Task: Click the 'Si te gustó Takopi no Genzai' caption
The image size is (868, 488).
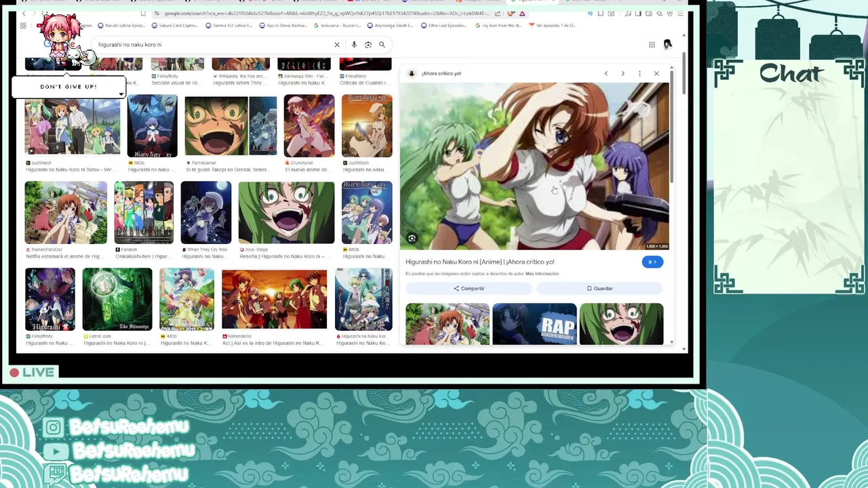Action: click(x=226, y=169)
